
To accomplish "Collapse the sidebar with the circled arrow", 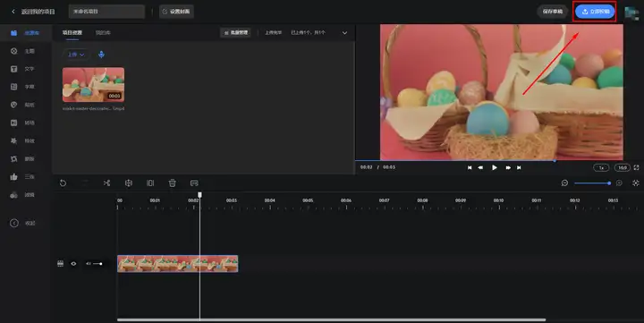I will [x=14, y=223].
